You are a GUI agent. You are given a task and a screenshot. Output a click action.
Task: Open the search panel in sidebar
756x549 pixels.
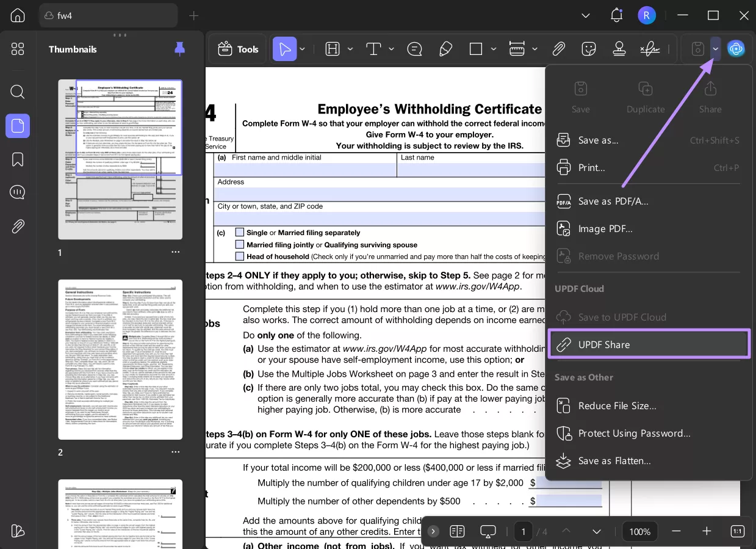pyautogui.click(x=18, y=92)
